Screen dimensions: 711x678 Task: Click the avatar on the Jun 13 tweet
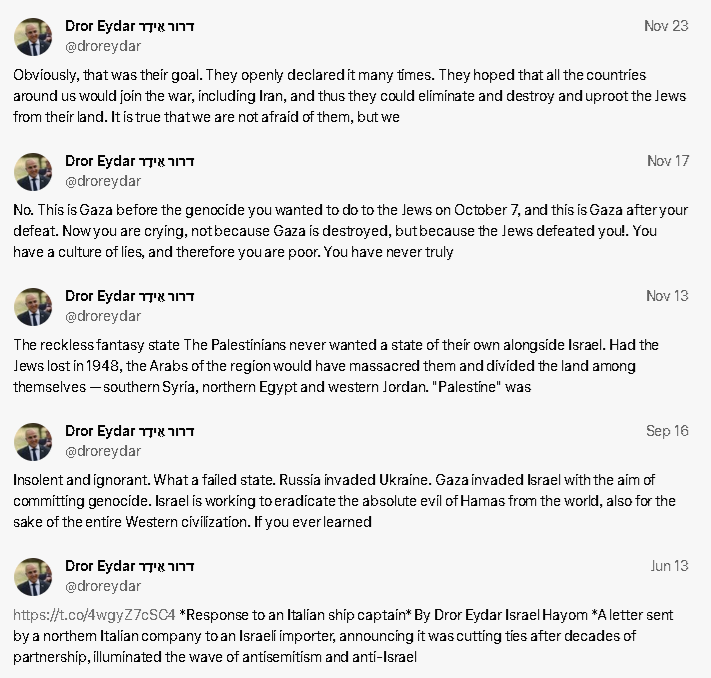click(x=33, y=577)
